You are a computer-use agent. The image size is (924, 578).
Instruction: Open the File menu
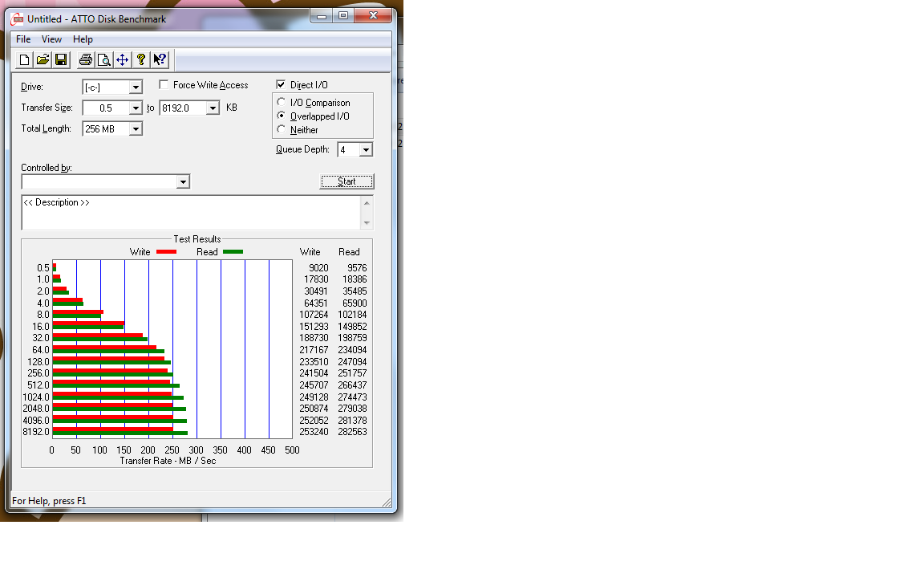(23, 39)
